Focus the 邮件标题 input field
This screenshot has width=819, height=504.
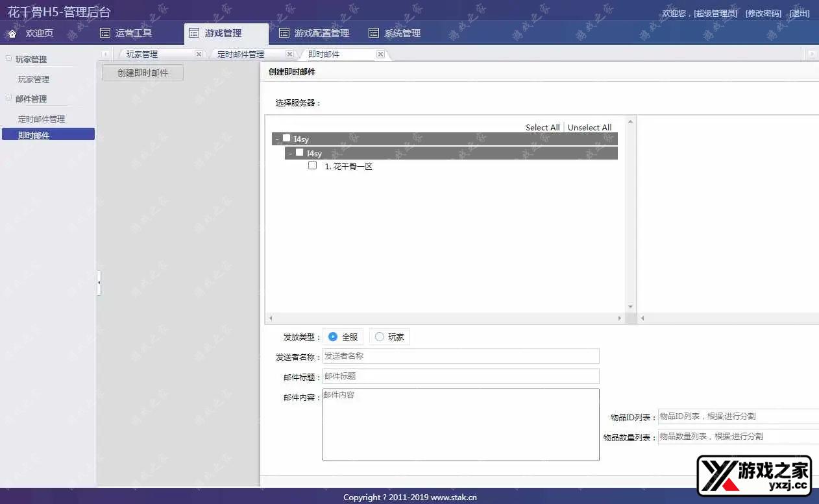pos(461,376)
